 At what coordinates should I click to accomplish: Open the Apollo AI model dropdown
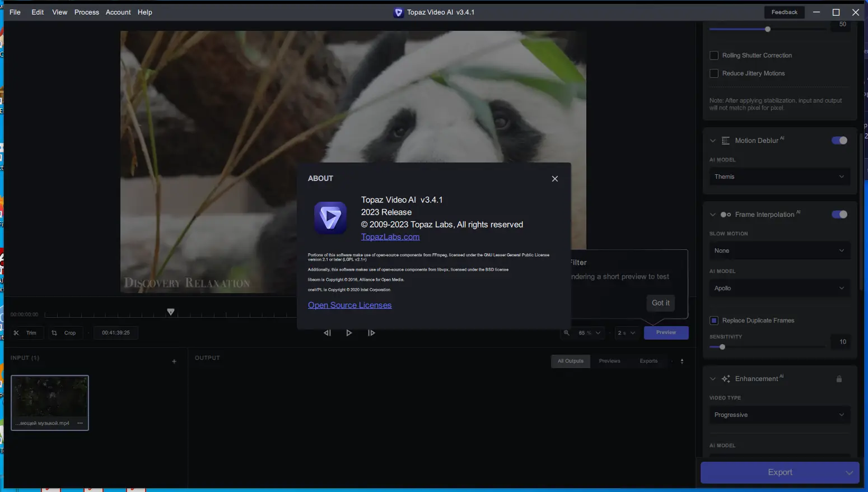pyautogui.click(x=780, y=288)
